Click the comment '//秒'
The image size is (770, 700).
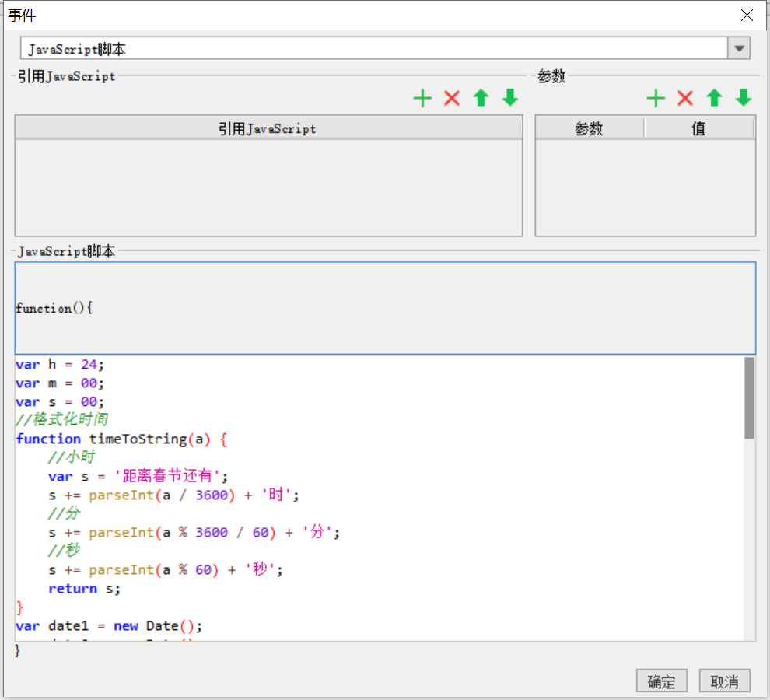pyautogui.click(x=65, y=551)
